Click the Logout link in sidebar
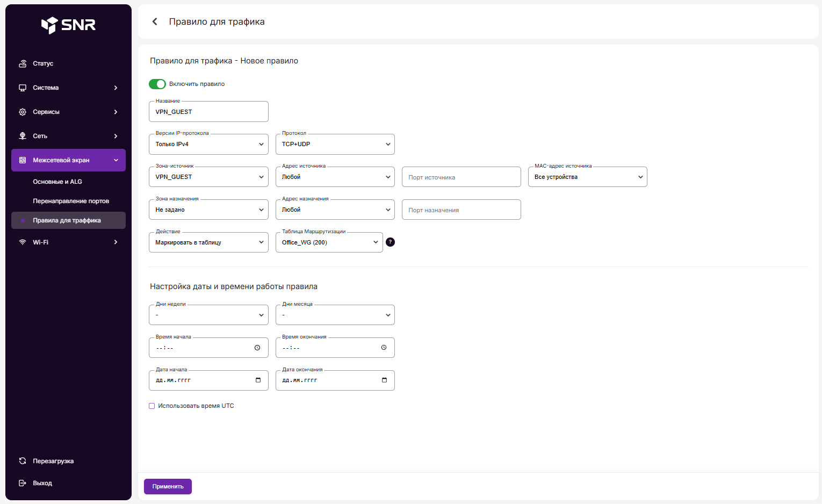 [x=42, y=483]
